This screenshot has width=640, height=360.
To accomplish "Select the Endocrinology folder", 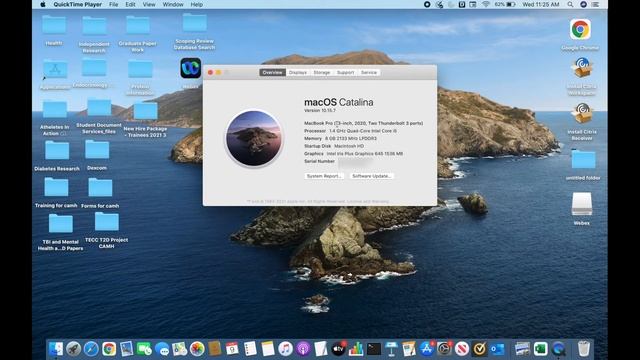I will point(94,67).
